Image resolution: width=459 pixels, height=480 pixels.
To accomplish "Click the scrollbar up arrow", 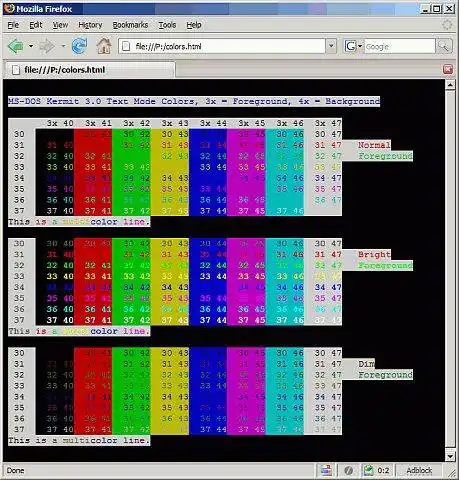I will tap(450, 85).
